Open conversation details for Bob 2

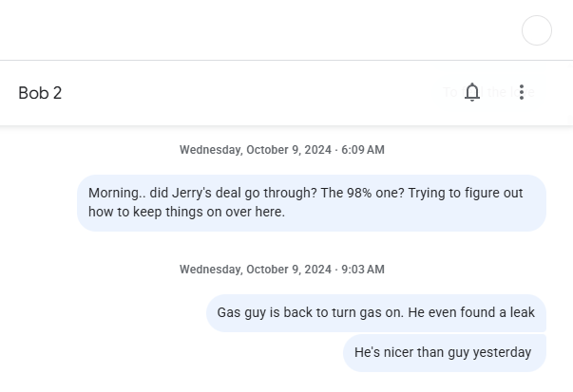(40, 93)
